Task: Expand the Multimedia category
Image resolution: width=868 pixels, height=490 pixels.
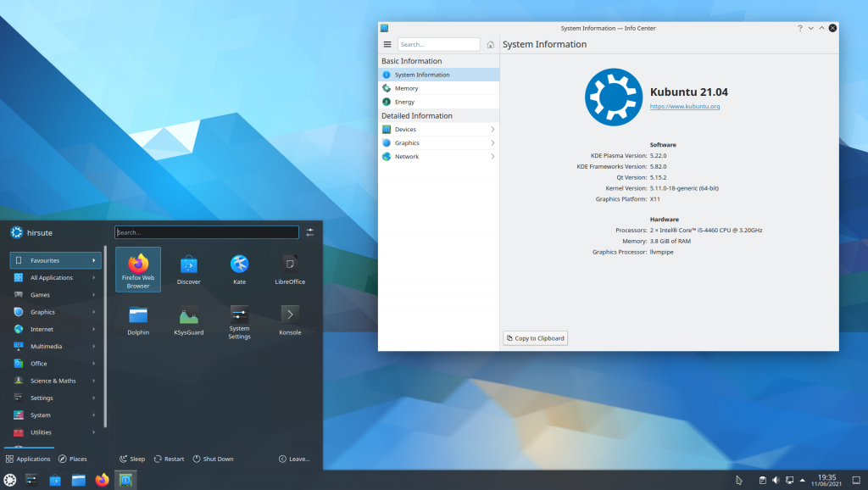Action: 55,346
